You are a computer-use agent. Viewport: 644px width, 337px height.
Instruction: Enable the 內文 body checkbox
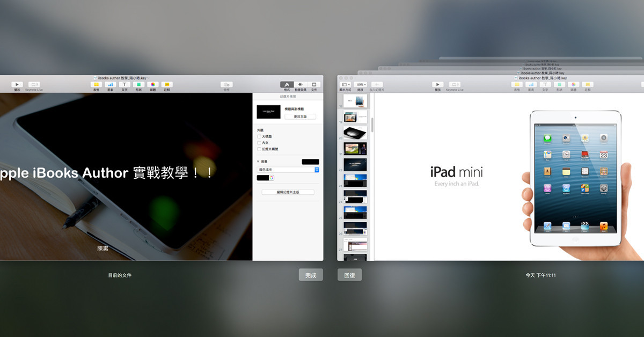click(259, 143)
